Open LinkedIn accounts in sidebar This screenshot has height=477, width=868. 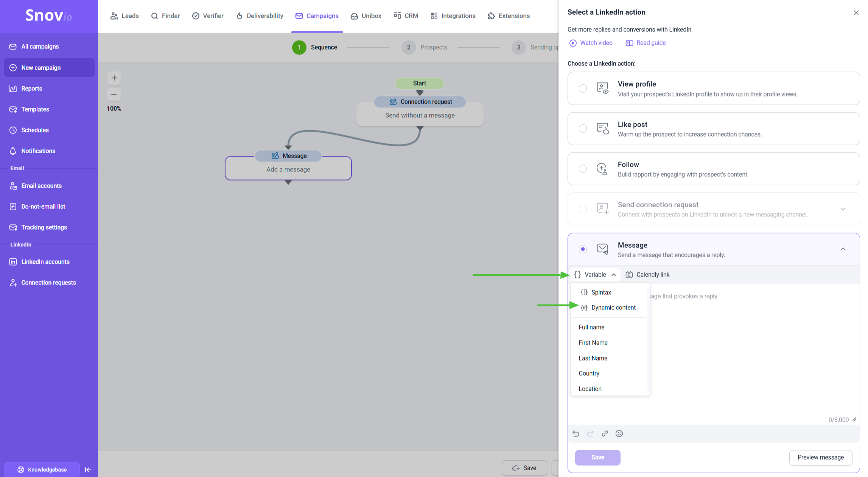click(x=49, y=262)
